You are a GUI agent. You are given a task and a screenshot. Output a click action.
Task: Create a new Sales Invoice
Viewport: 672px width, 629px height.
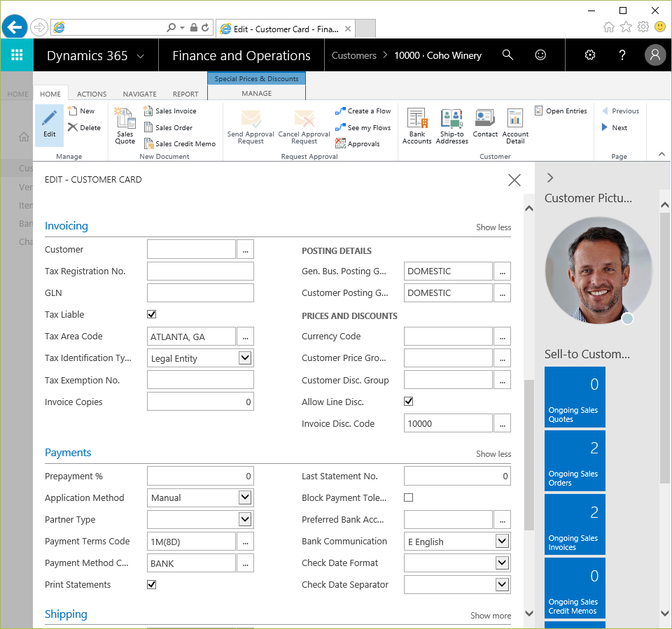170,111
